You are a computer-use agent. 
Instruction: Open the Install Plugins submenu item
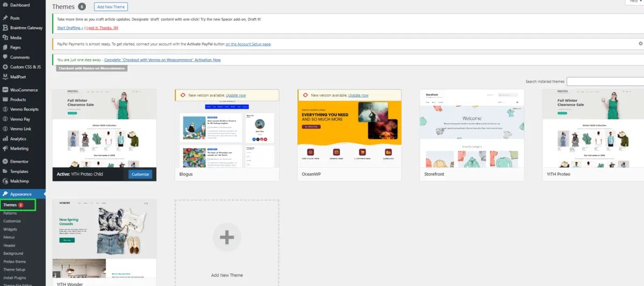click(x=15, y=277)
